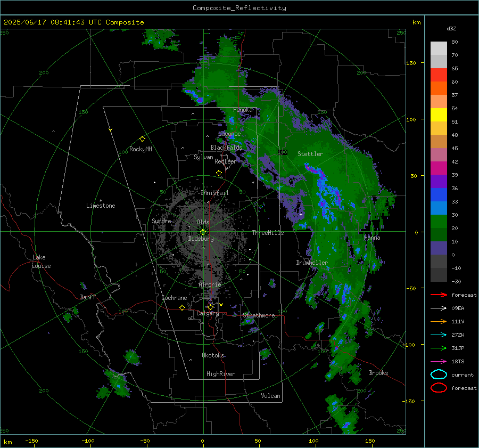
Task: Click the orange 111V arrow legend icon
Action: (x=439, y=321)
